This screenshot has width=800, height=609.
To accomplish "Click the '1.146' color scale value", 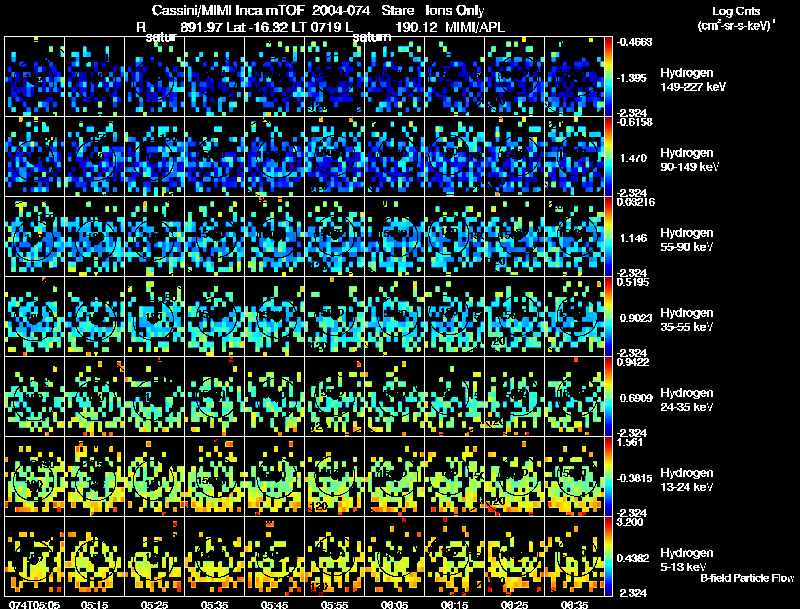I will pyautogui.click(x=633, y=238).
